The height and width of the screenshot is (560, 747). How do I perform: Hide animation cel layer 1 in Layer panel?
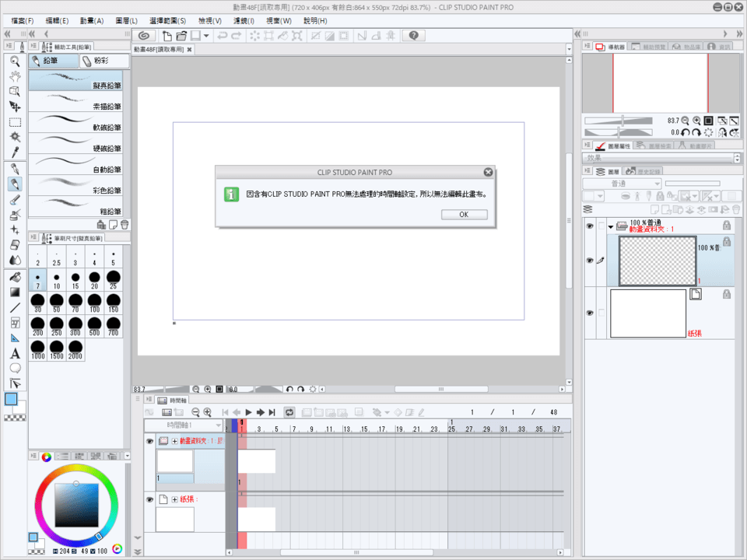point(590,261)
